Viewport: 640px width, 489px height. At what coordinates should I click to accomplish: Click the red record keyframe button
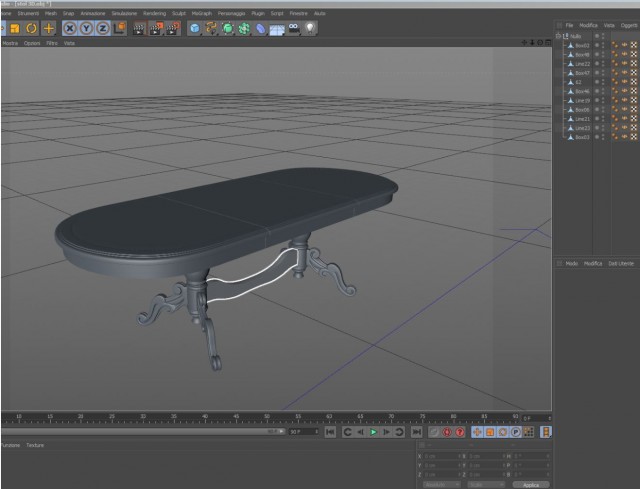[x=447, y=432]
